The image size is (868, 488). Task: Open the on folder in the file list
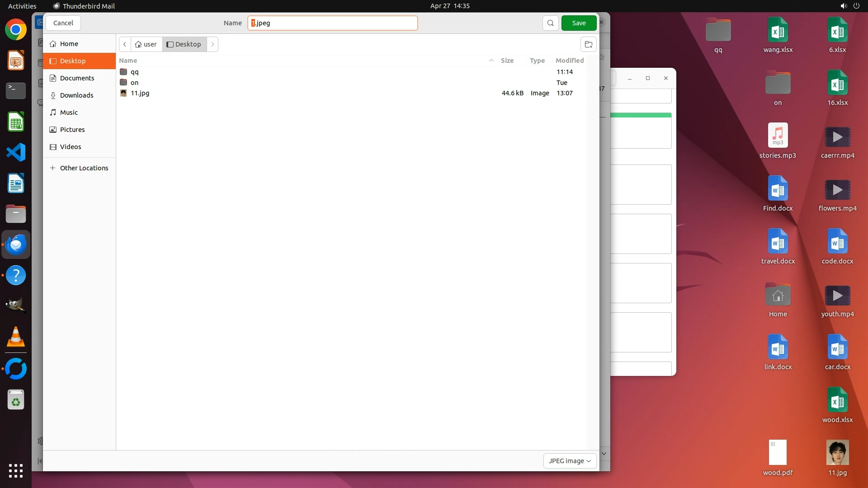click(134, 83)
